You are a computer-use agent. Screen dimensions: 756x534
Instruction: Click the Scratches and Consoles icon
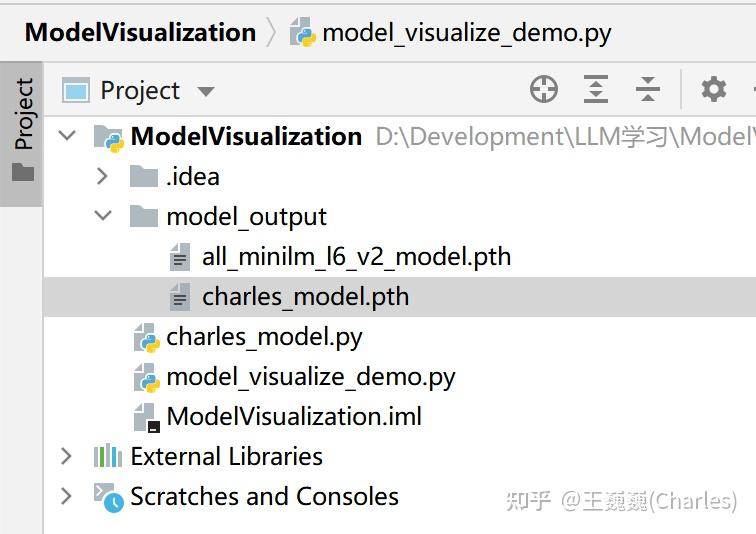tap(108, 497)
